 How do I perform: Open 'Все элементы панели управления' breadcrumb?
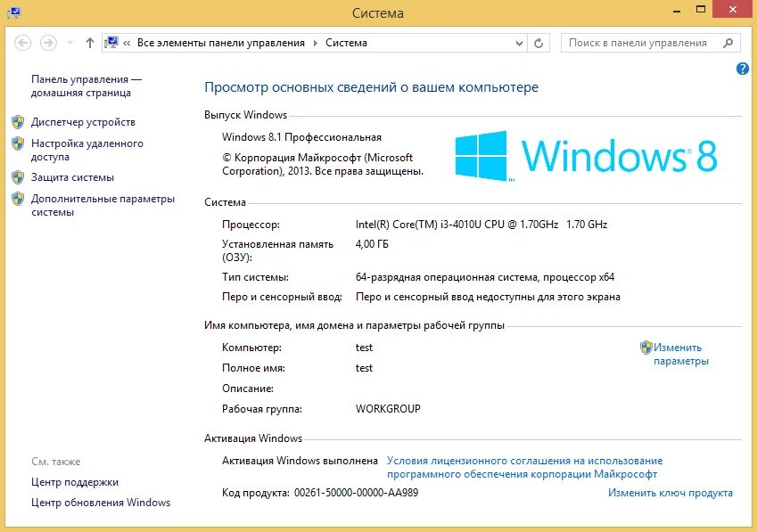click(x=220, y=43)
